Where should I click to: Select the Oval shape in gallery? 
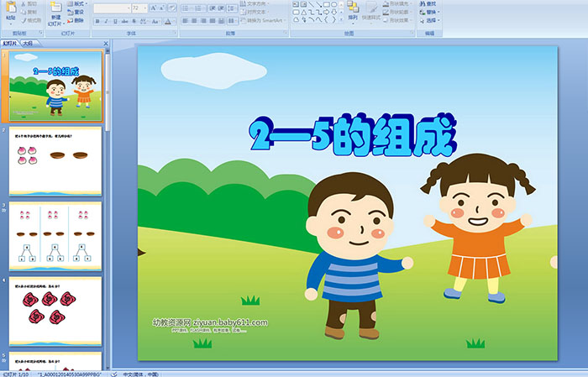(x=333, y=4)
